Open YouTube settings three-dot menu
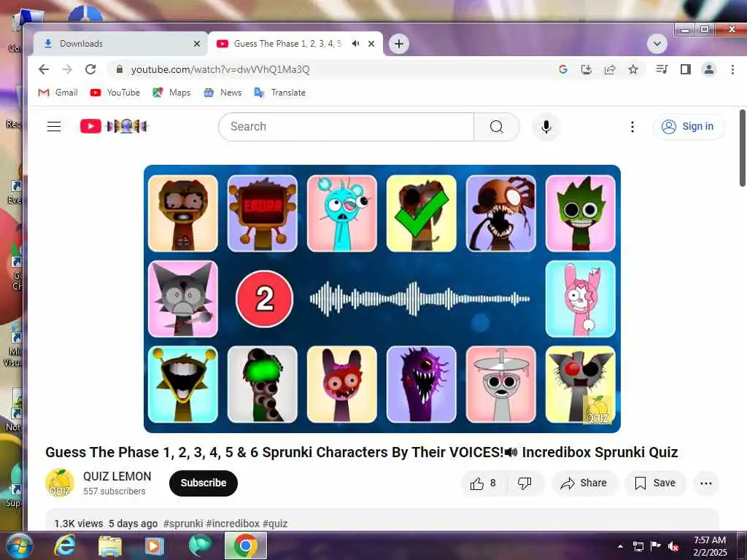Viewport: 747px width, 560px height. pos(632,127)
